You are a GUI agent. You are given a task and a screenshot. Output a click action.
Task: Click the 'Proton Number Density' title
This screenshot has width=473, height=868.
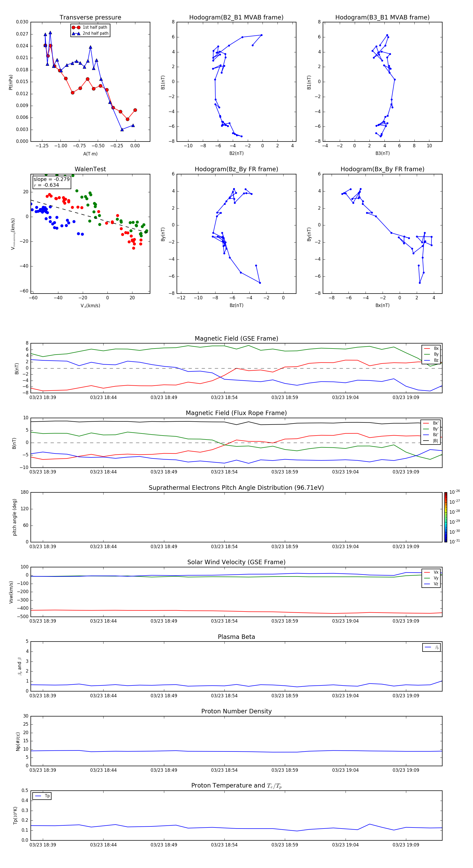coord(236,712)
